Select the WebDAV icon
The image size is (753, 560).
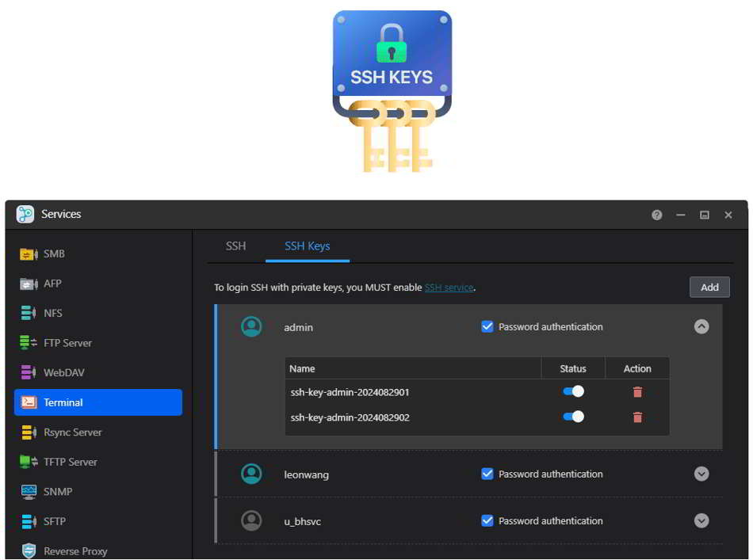click(x=29, y=372)
